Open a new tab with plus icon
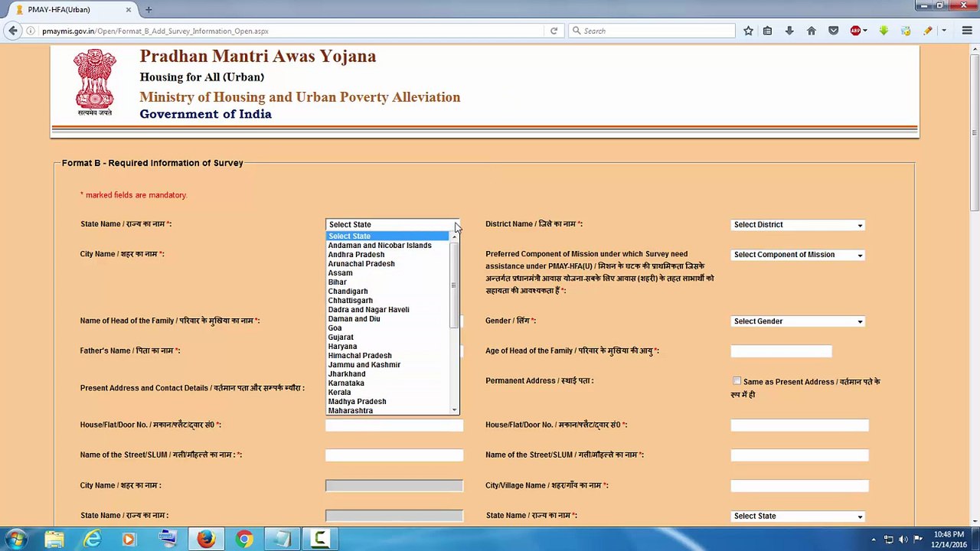Screen dimensions: 980x551 (149, 9)
